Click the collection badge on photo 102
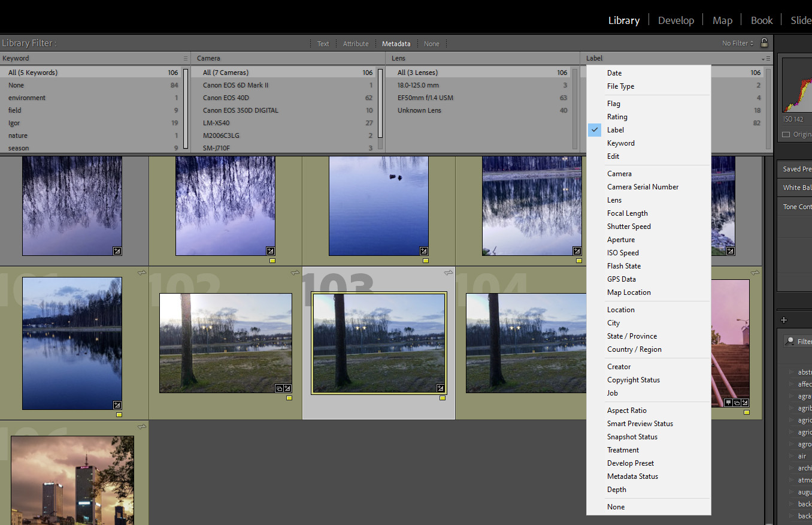This screenshot has height=525, width=812. [279, 388]
